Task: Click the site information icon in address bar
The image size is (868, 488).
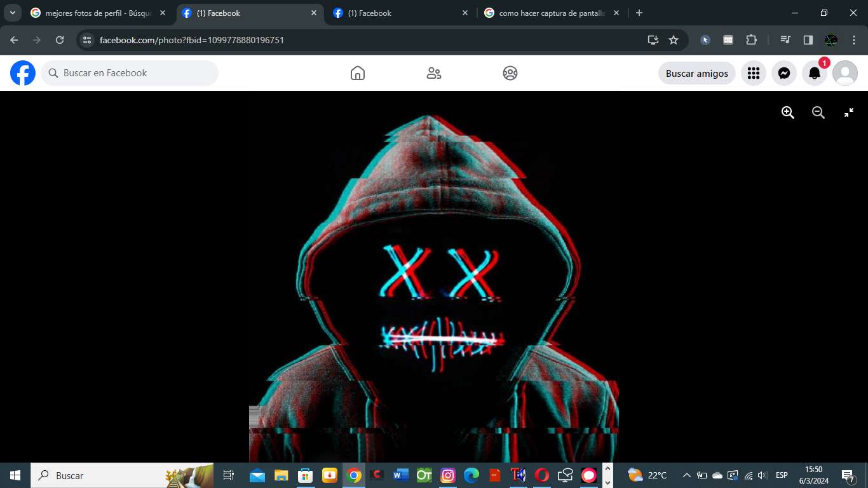Action: pyautogui.click(x=88, y=40)
